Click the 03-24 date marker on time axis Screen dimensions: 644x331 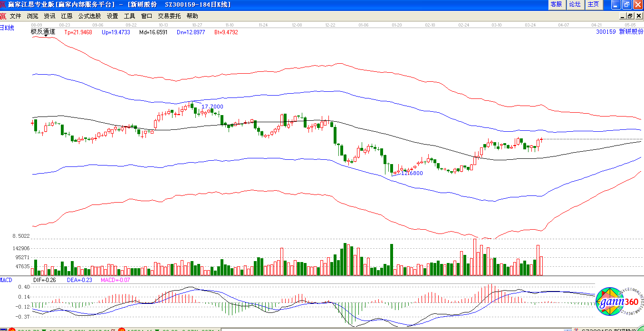(530, 24)
